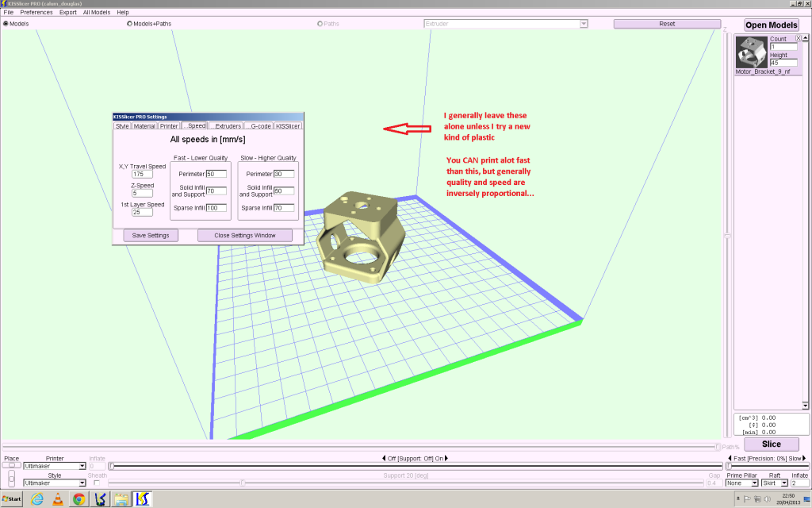The image size is (812, 508).
Task: Click the vertical Place slider control
Action: point(11,479)
